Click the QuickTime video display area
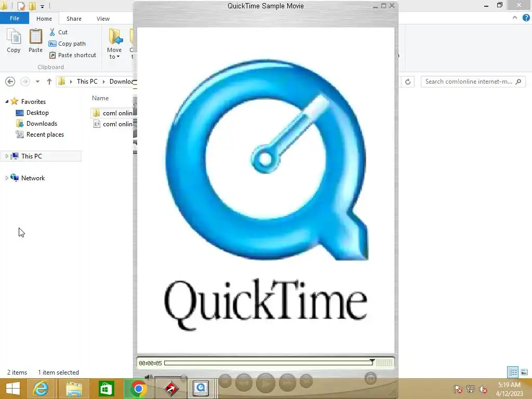The height and width of the screenshot is (399, 532). point(265,191)
